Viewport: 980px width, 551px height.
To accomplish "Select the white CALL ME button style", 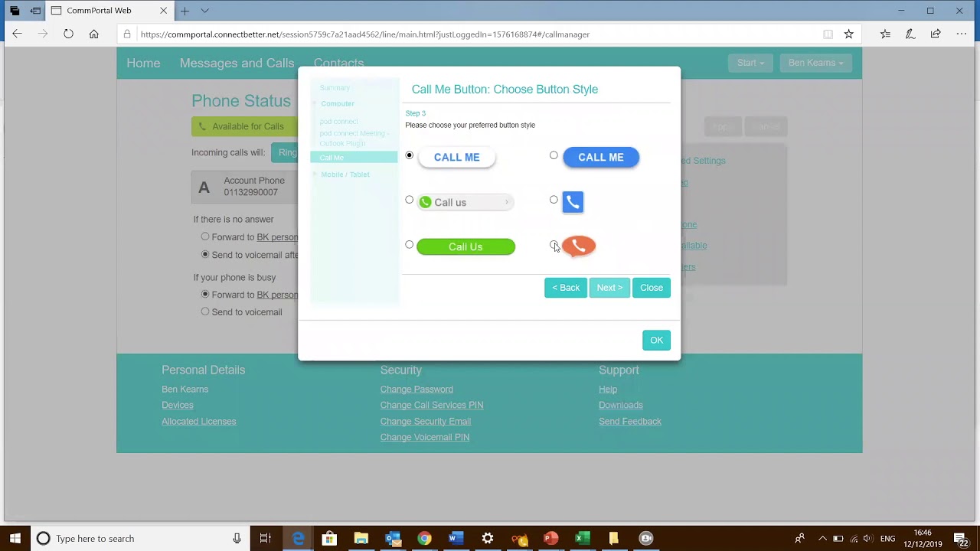I will pyautogui.click(x=410, y=155).
